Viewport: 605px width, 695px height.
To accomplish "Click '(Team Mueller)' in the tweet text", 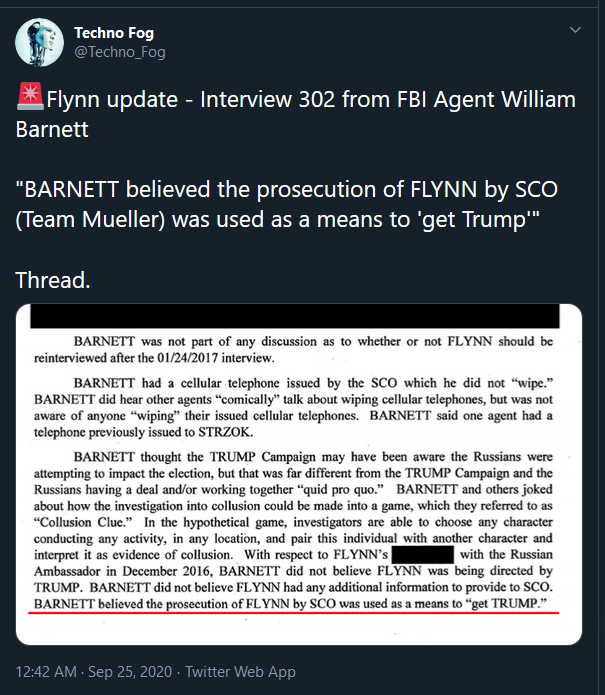I will [x=90, y=220].
